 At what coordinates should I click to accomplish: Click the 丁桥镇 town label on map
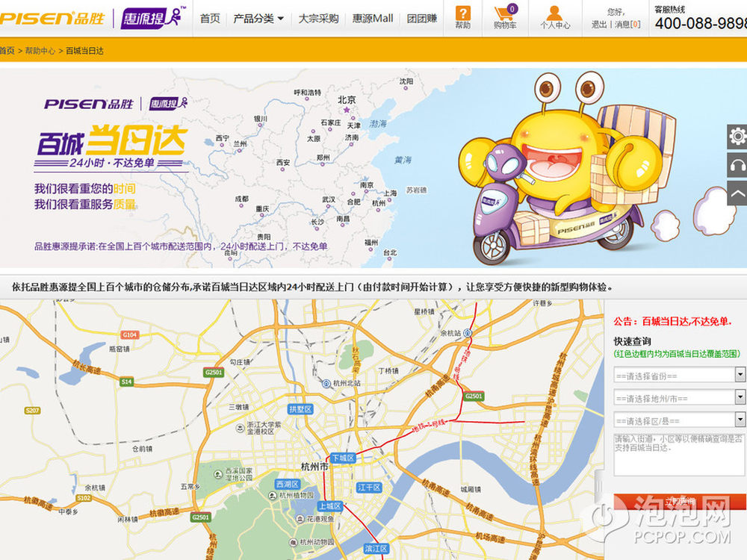pyautogui.click(x=388, y=370)
